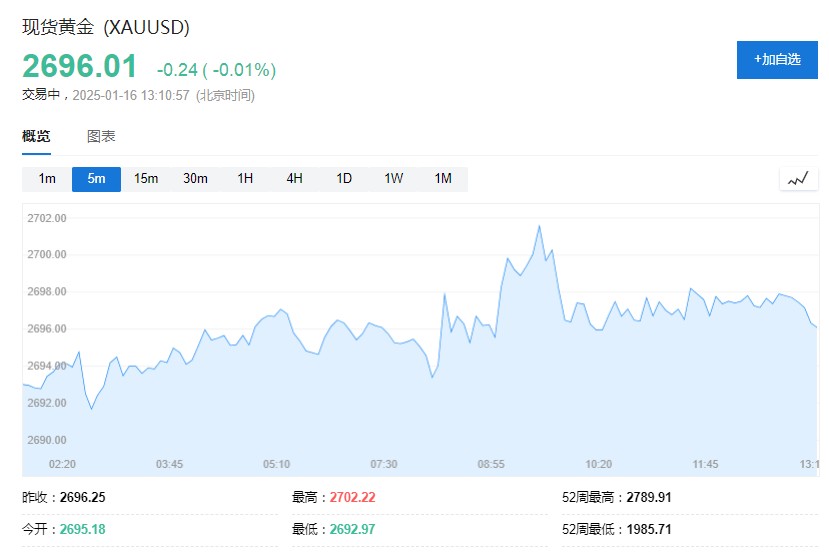Set chart interval to 4H

coord(294,179)
